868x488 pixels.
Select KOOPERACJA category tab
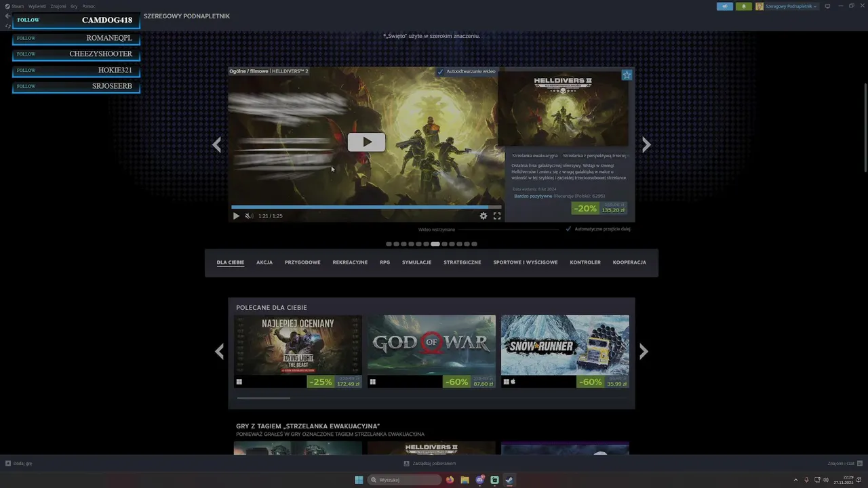click(x=629, y=262)
